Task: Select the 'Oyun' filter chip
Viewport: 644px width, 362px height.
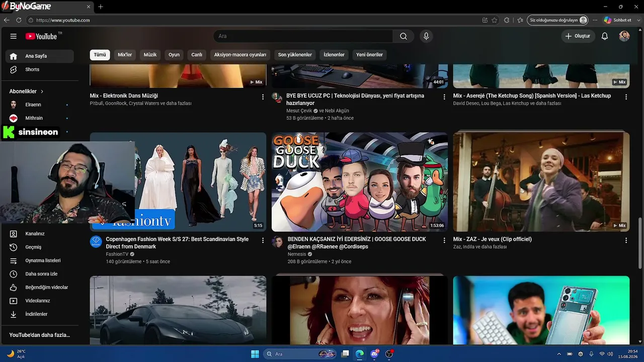Action: (x=174, y=55)
